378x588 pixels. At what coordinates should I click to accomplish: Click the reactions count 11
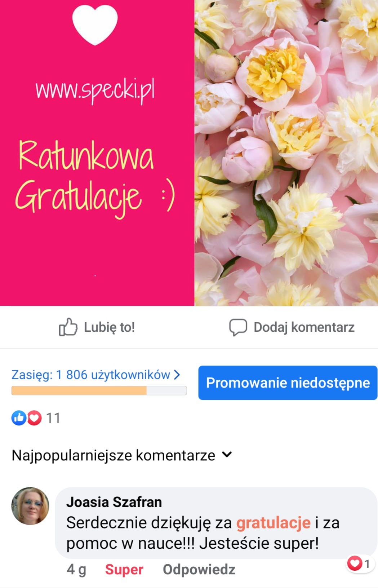tap(53, 418)
